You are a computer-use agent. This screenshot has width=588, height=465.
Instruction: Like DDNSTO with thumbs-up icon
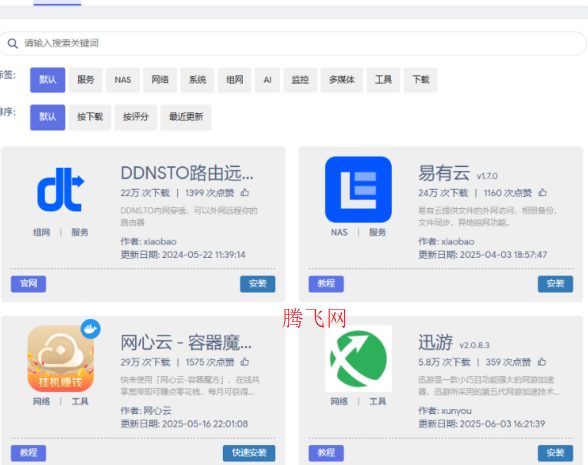point(245,193)
